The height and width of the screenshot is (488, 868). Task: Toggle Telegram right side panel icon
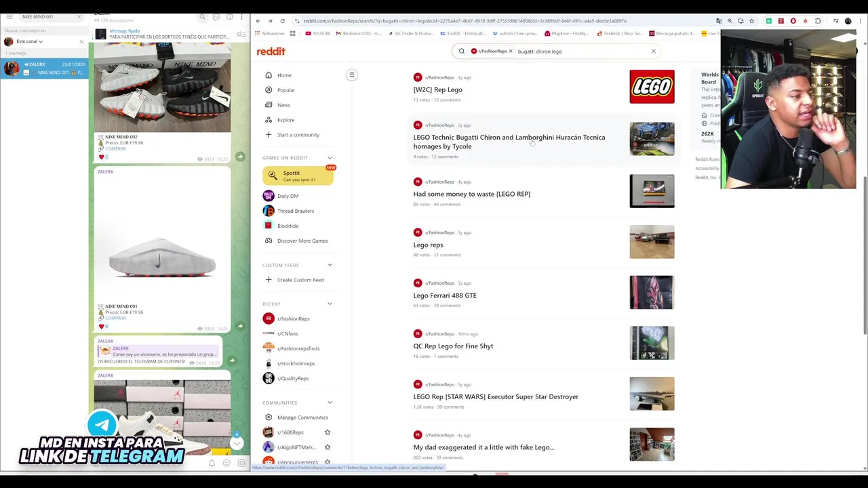229,16
